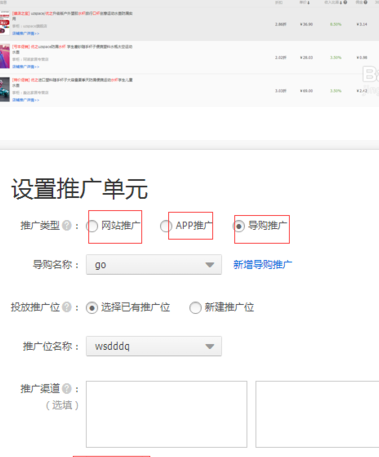This screenshot has height=457, width=379.
Task: Select the APP推广 radio button
Action: click(166, 226)
